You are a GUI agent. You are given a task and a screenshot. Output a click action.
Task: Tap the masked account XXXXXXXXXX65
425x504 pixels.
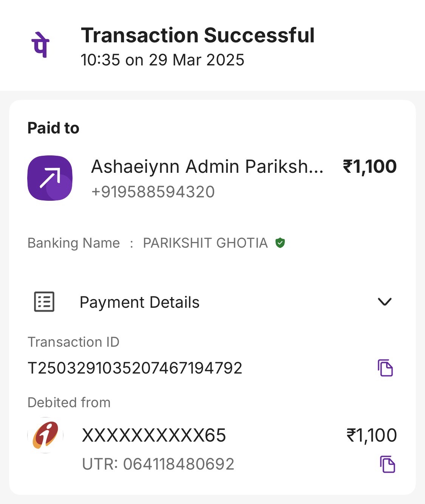pyautogui.click(x=154, y=435)
